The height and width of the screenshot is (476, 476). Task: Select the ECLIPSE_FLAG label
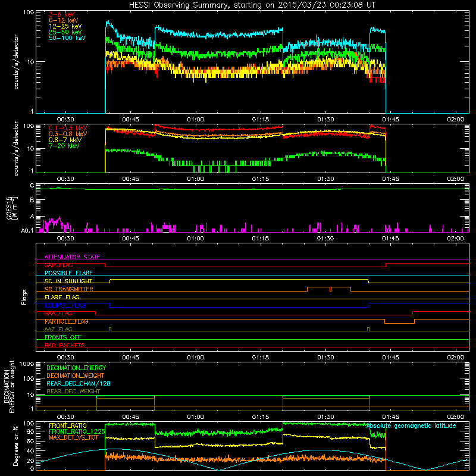pyautogui.click(x=65, y=305)
